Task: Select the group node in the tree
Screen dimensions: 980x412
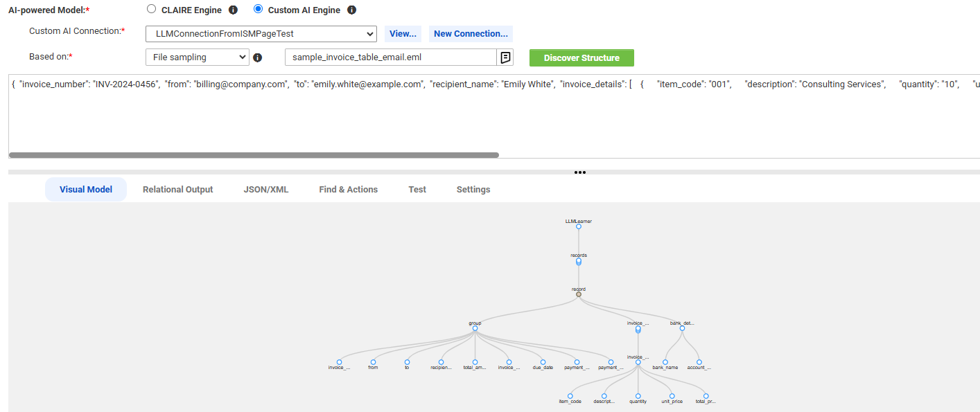Action: [x=475, y=328]
